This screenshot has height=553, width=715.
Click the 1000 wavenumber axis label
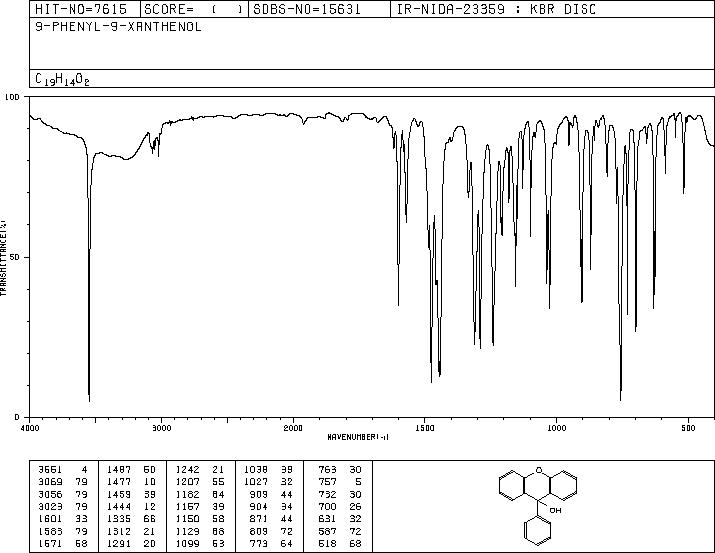coord(556,428)
